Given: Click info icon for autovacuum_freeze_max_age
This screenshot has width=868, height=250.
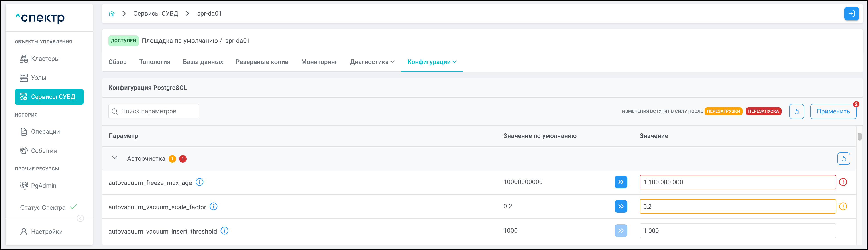Looking at the screenshot, I should 200,182.
